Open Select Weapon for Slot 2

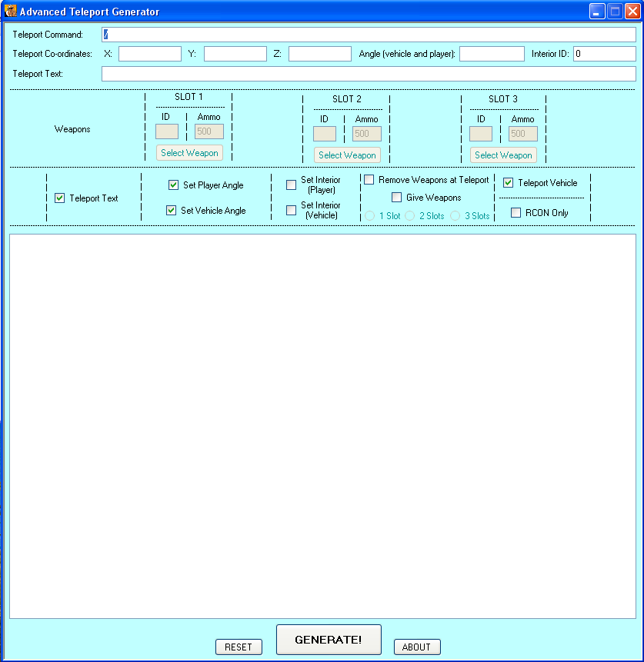pos(347,155)
